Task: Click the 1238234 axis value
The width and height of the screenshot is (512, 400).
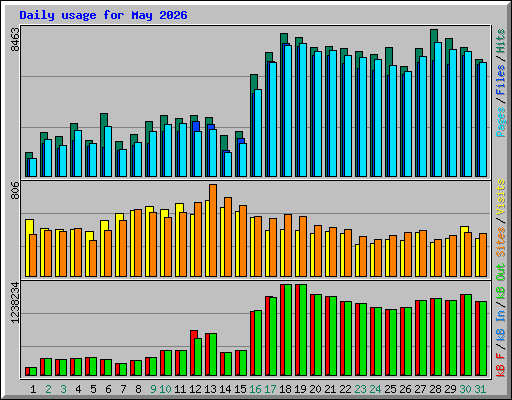Action: click(x=15, y=303)
